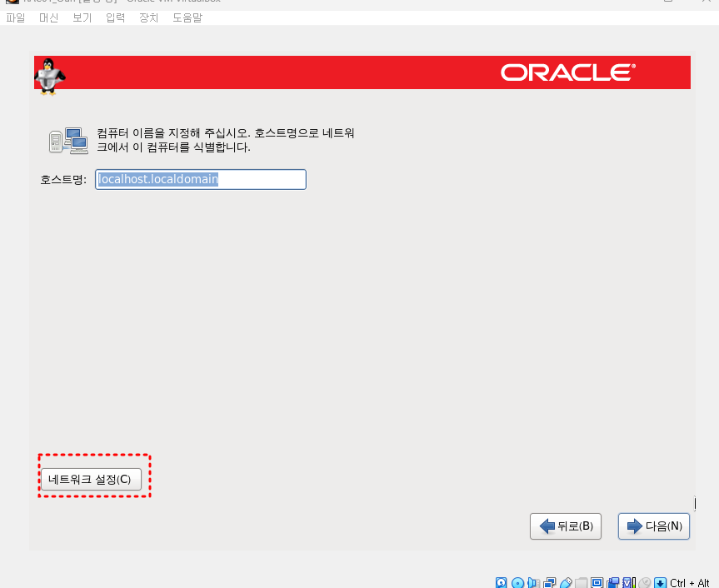Click the hard disk activity status icon
Image resolution: width=719 pixels, height=588 pixels.
(x=502, y=582)
